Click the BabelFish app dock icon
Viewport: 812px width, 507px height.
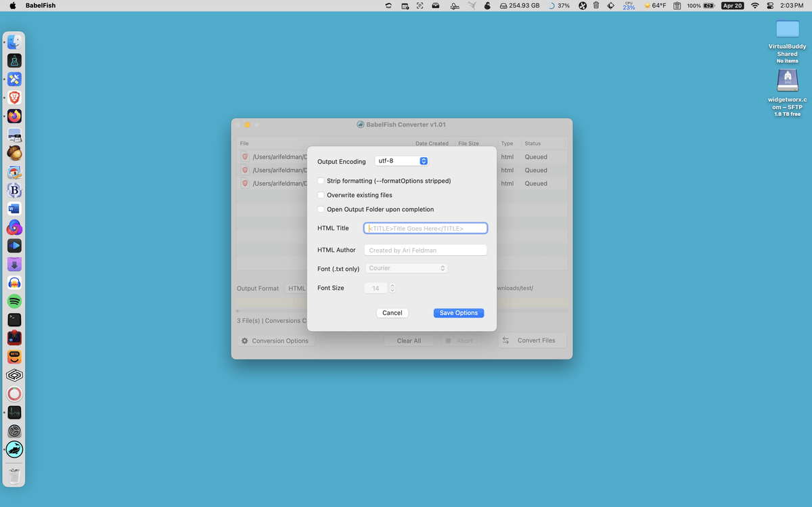pos(14,449)
